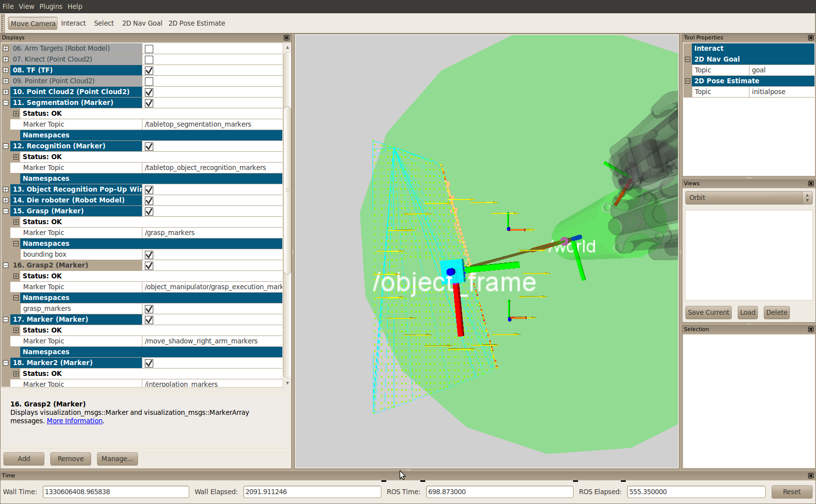Click the cyan cube marker in 3D view
The height and width of the screenshot is (504, 816).
452,271
